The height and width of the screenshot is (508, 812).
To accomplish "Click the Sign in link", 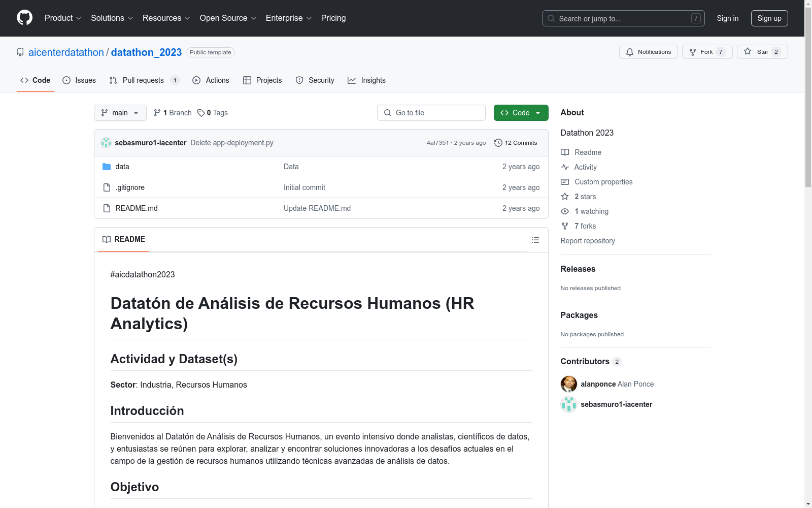I will coord(728,18).
